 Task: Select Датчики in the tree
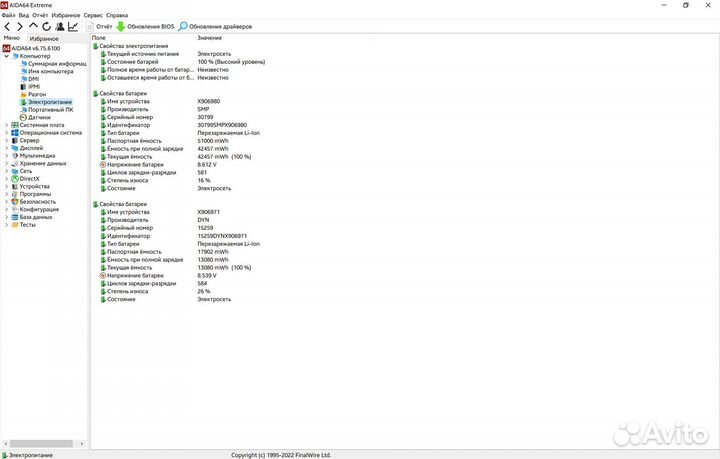[39, 117]
